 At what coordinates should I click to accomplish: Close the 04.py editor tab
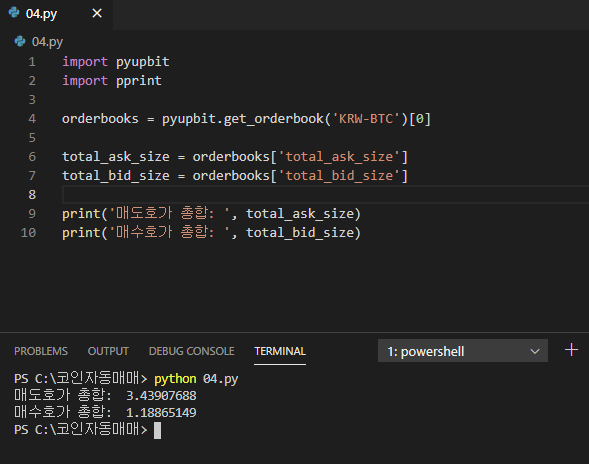[x=97, y=14]
